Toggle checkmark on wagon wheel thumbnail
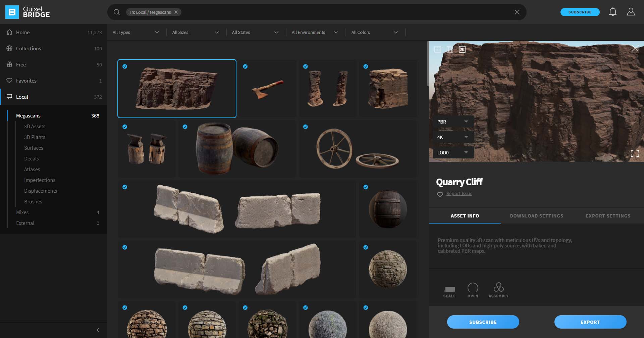 pyautogui.click(x=305, y=127)
